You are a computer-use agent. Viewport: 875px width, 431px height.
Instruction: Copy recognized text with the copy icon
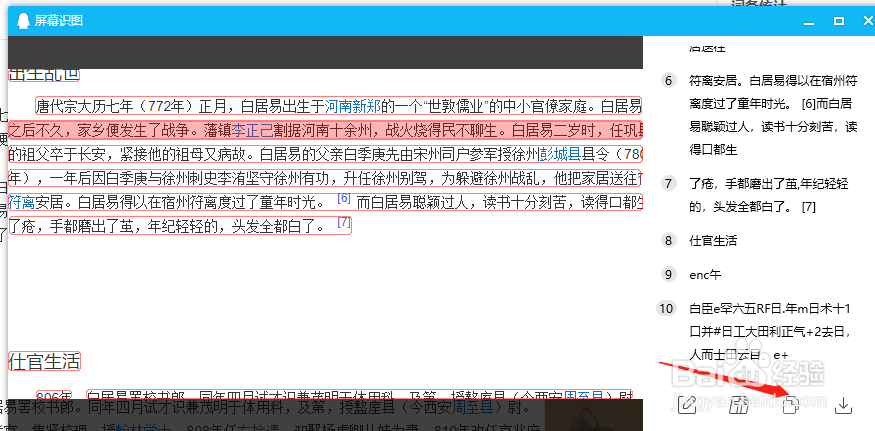pyautogui.click(x=791, y=406)
